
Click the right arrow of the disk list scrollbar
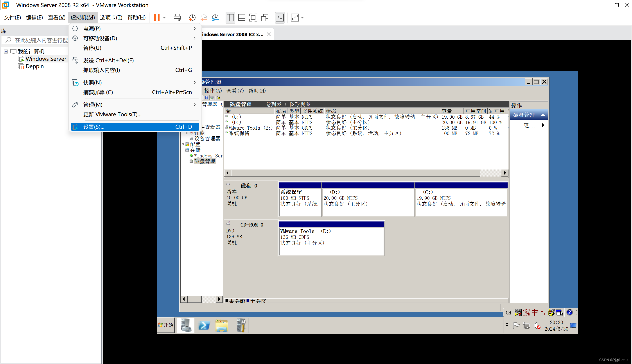pos(505,173)
